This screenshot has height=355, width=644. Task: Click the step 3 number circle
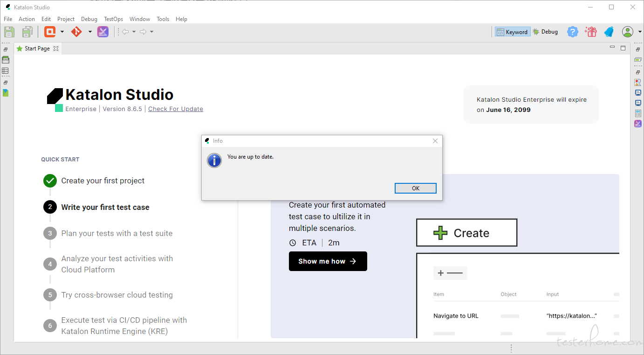(50, 233)
